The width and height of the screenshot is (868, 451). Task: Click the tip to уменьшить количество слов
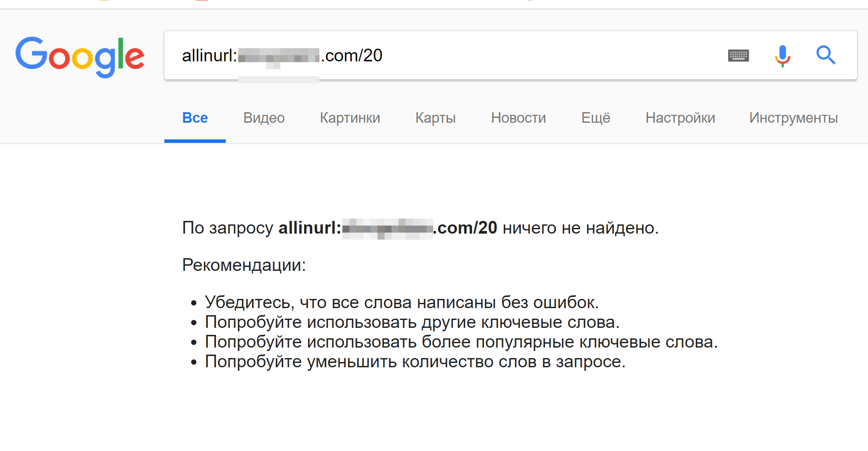tap(415, 362)
